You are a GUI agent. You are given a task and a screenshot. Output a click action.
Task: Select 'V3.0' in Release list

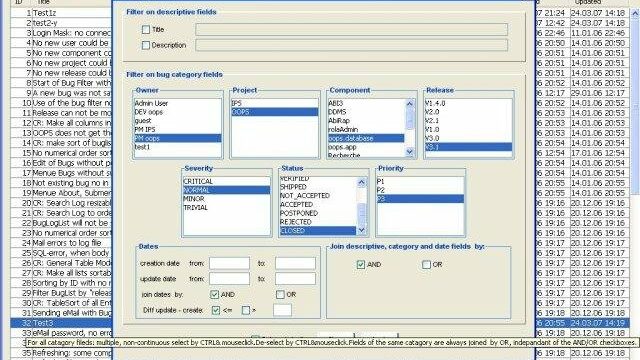pyautogui.click(x=468, y=138)
